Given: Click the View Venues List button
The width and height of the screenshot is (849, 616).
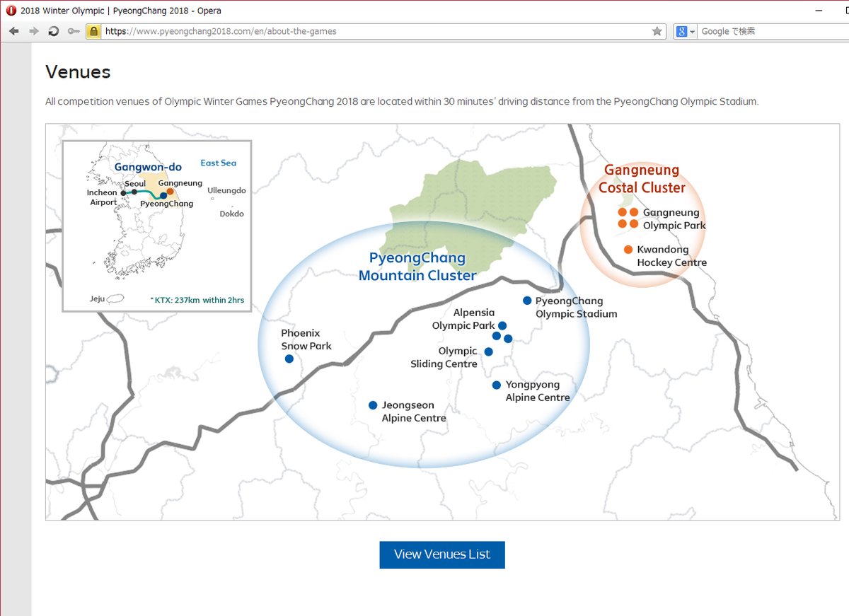Looking at the screenshot, I should point(441,554).
